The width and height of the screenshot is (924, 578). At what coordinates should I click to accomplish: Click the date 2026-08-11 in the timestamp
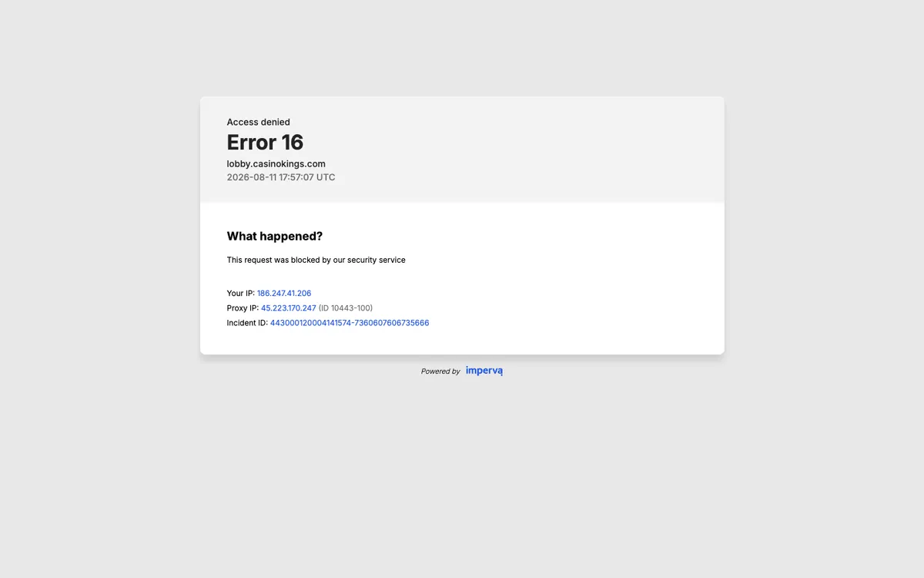pos(252,177)
